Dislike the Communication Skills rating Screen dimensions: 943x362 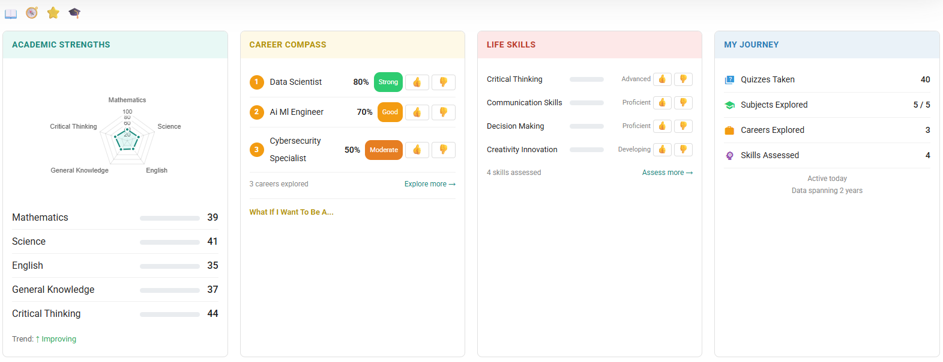(683, 102)
